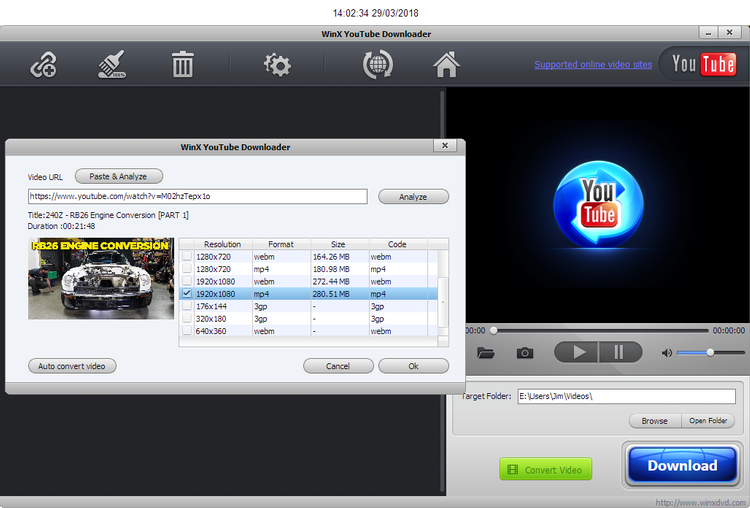
Task: Click the Size column header
Action: pyautogui.click(x=340, y=244)
